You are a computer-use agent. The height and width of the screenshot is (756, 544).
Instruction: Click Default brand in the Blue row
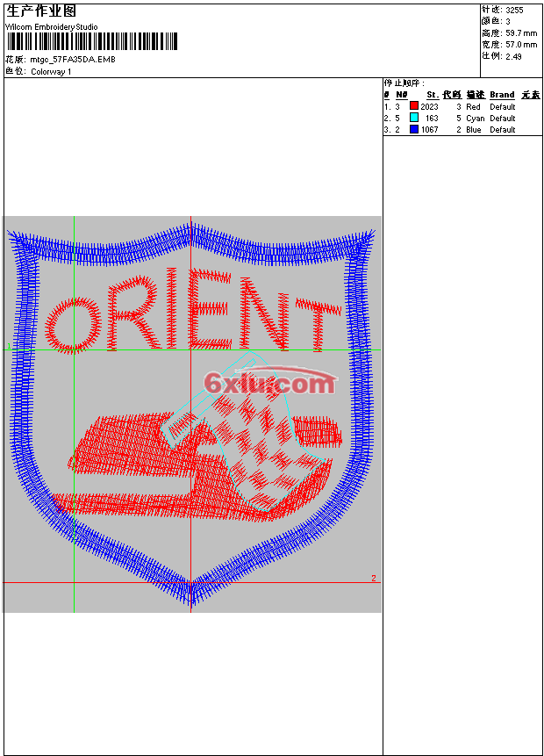pos(503,130)
